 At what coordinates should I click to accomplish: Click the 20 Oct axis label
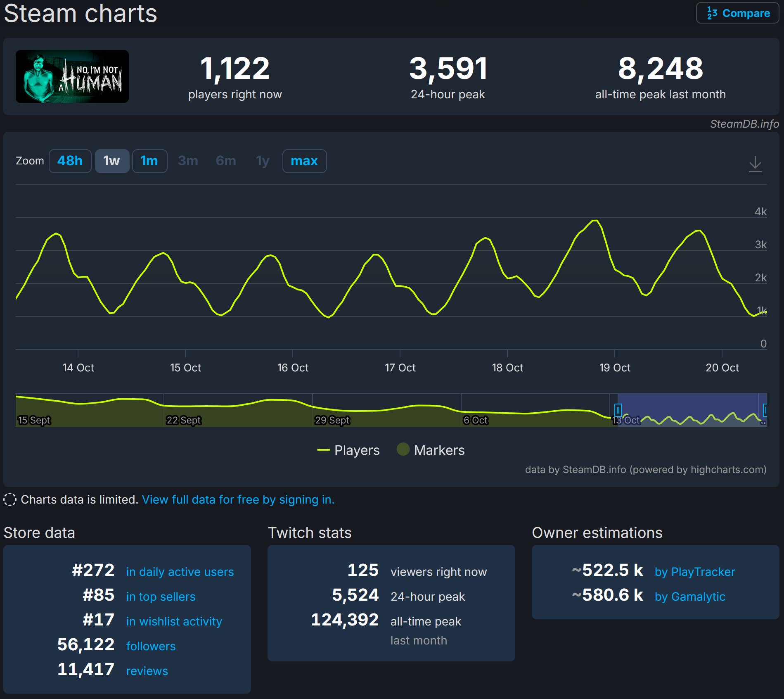(722, 368)
